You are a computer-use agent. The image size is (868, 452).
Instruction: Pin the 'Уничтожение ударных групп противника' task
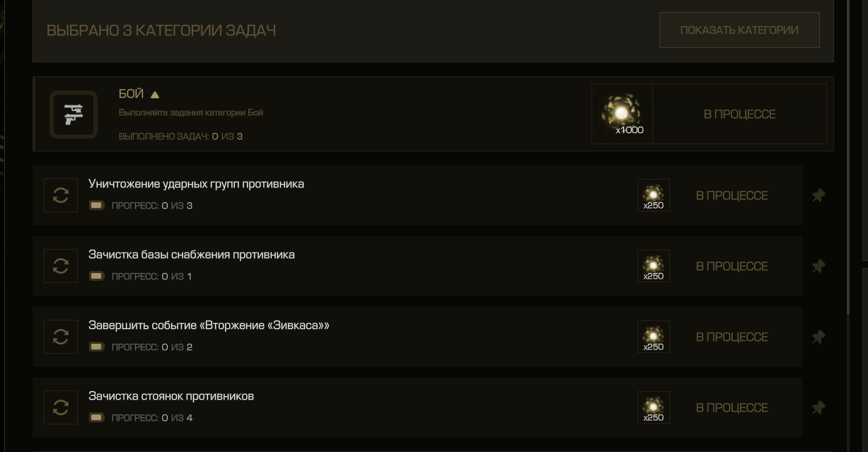click(818, 195)
